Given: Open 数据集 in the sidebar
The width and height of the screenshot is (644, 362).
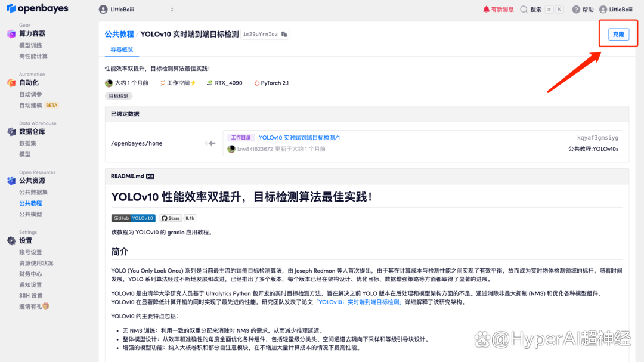Looking at the screenshot, I should tap(27, 143).
